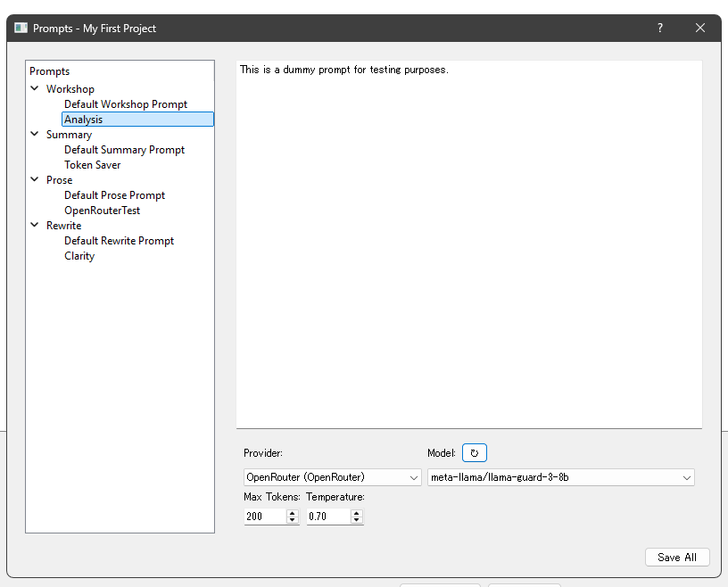Select the OpenRouterTest prompt
This screenshot has width=728, height=587.
click(x=103, y=211)
